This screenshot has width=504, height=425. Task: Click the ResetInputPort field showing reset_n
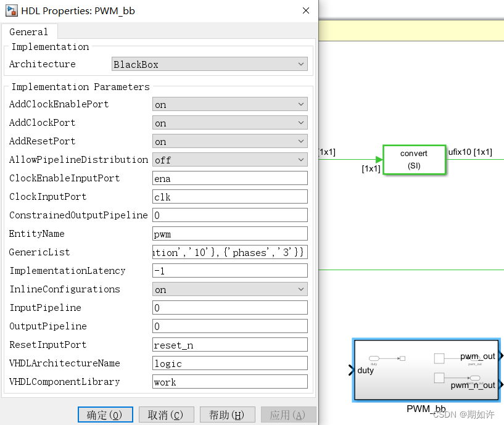pyautogui.click(x=229, y=344)
